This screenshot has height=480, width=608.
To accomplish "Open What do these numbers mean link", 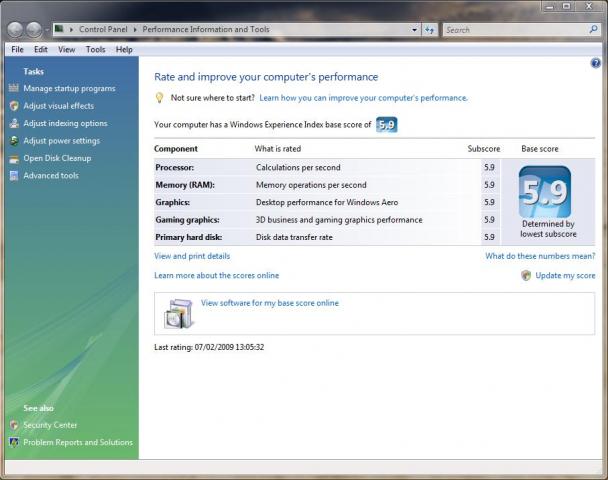I will tap(540, 256).
